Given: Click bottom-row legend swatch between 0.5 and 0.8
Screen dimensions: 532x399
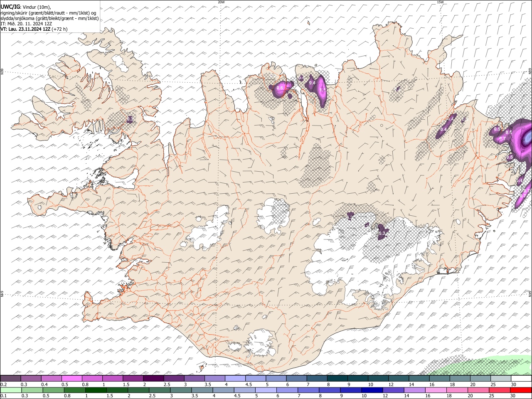Looking at the screenshot, I should [53, 390].
